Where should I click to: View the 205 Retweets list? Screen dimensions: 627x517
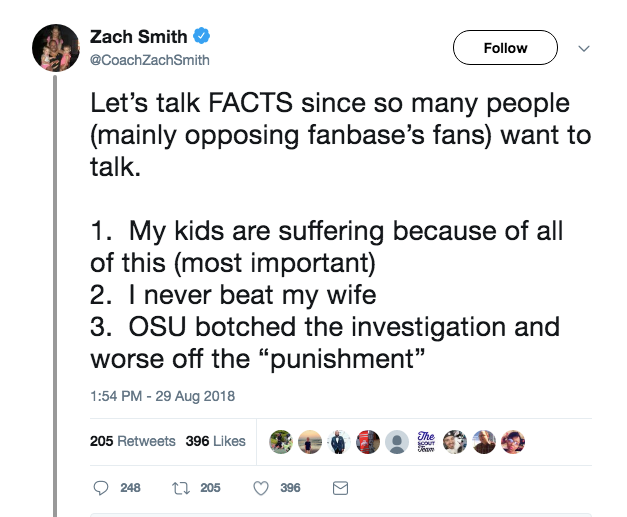pyautogui.click(x=133, y=441)
